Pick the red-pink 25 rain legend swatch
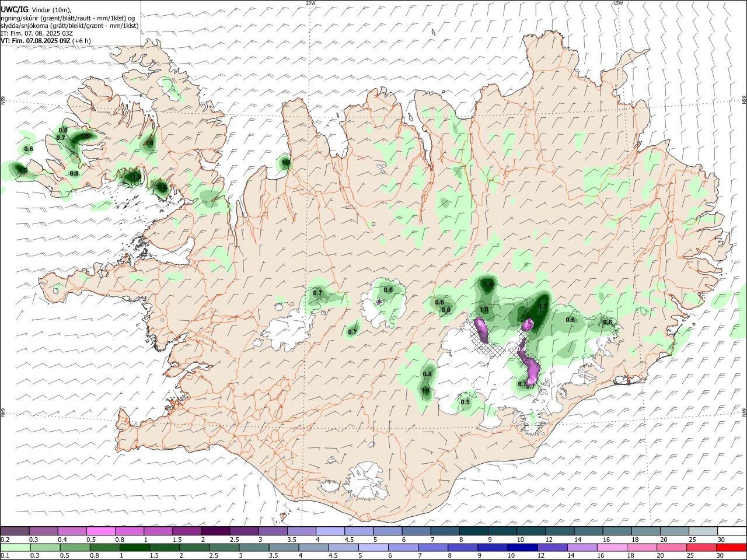747x560 pixels. click(x=701, y=547)
